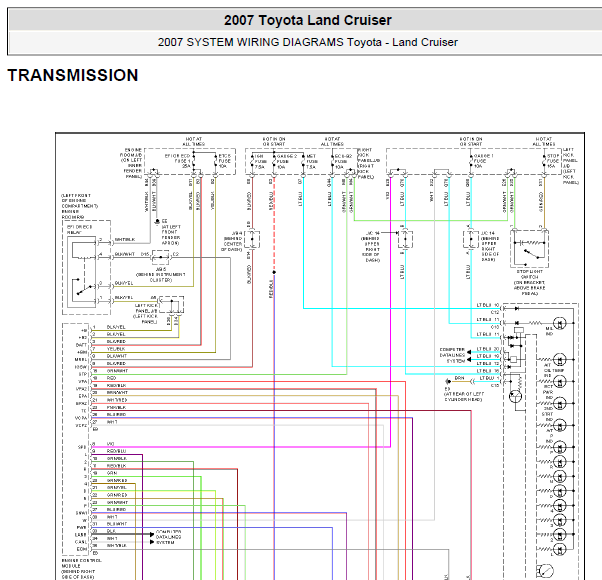
Task: Click the J/B 5 behind instrument cluster label
Action: [161, 274]
